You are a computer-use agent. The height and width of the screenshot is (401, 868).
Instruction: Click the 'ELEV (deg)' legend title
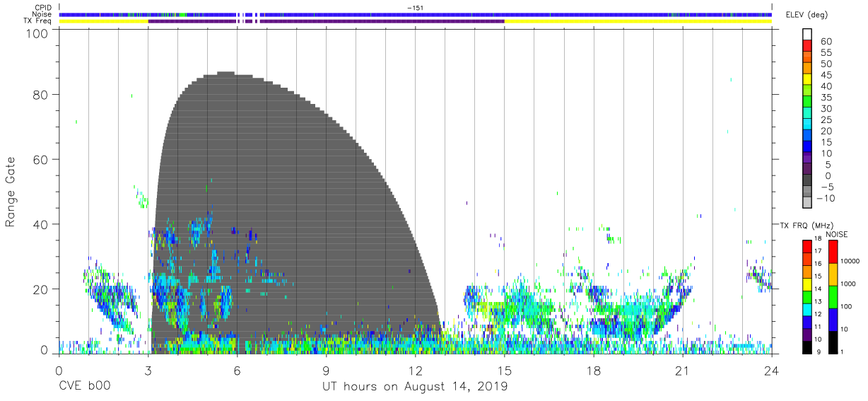pos(807,15)
